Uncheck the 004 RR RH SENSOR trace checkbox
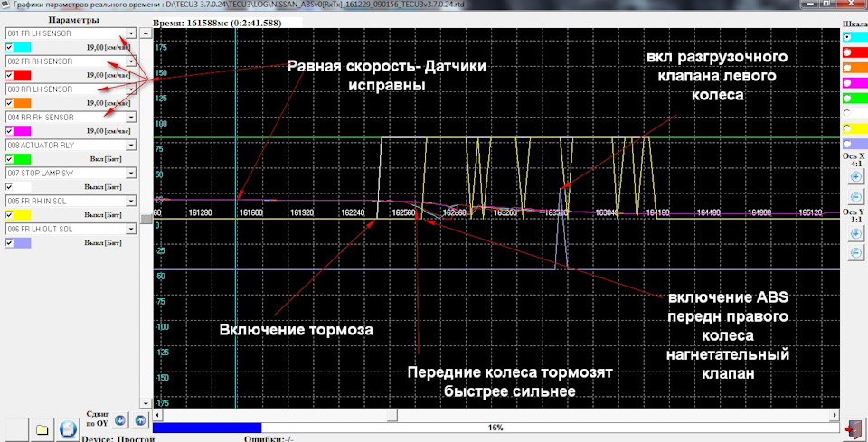The height and width of the screenshot is (442, 868). point(8,131)
